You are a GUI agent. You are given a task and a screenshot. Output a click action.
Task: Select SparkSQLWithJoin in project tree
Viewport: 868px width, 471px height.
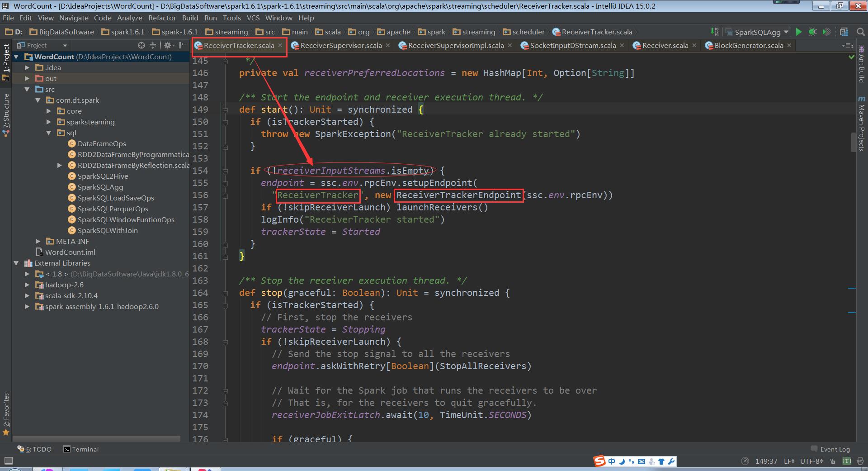click(x=108, y=230)
